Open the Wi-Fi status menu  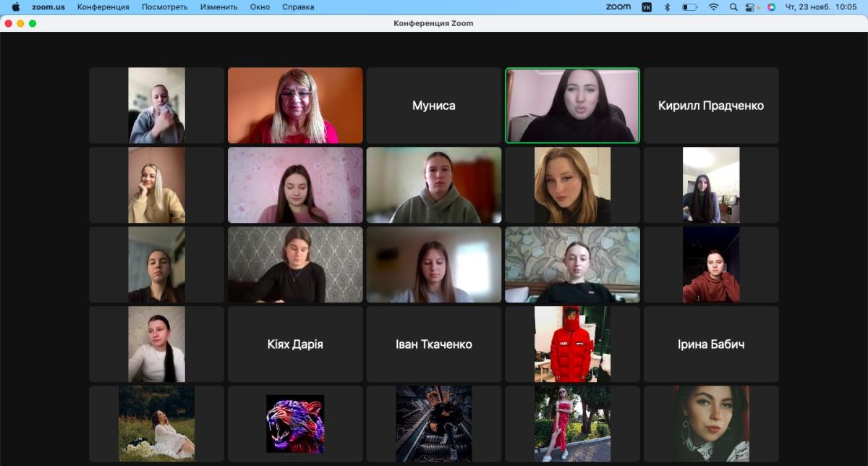point(713,7)
